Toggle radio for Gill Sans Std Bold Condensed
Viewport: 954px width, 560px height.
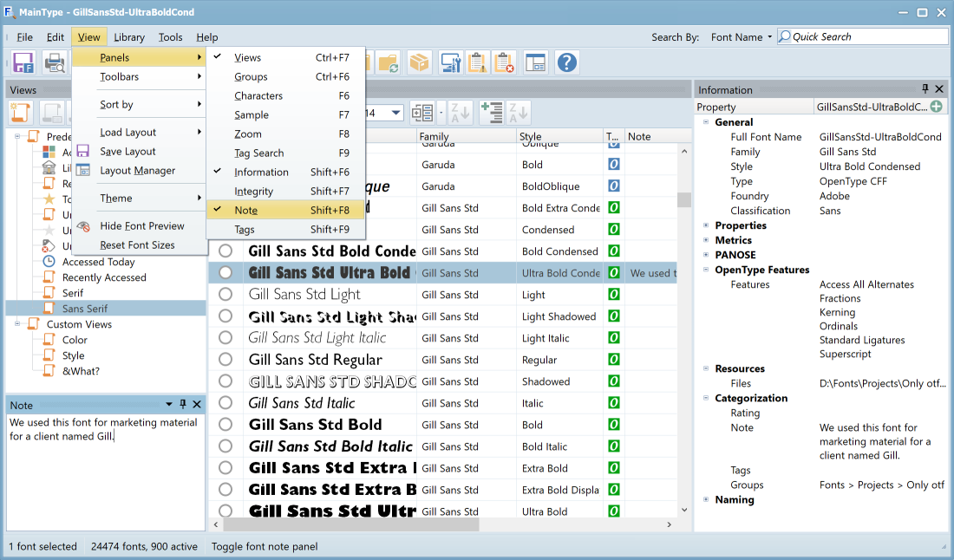coord(225,251)
